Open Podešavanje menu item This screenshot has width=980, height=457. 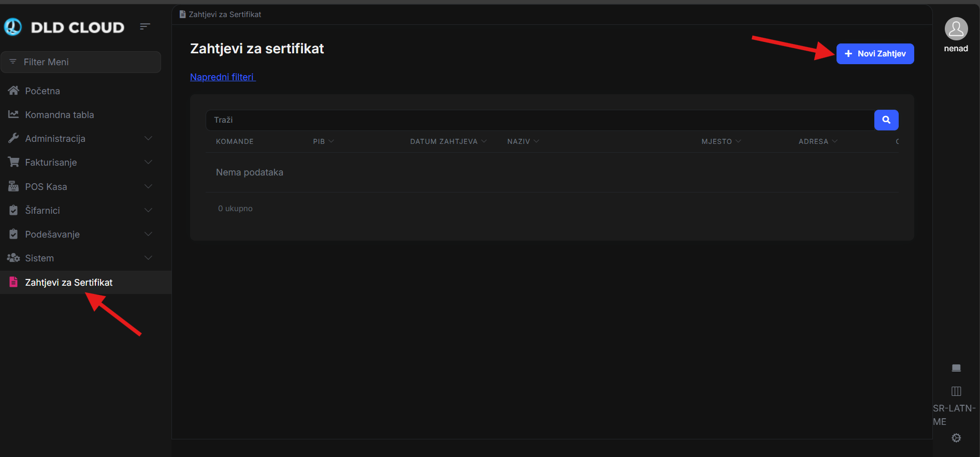pos(85,234)
